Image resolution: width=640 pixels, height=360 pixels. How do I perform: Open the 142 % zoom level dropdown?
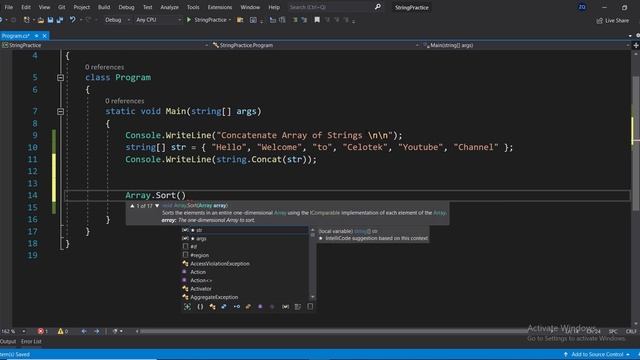[13, 331]
